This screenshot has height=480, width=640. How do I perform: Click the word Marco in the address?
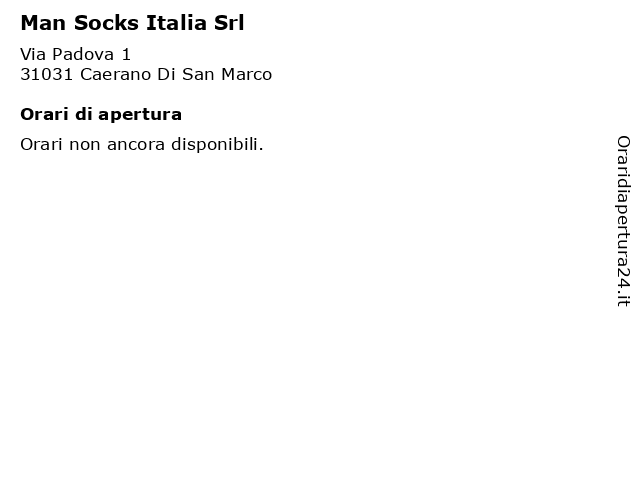[247, 74]
